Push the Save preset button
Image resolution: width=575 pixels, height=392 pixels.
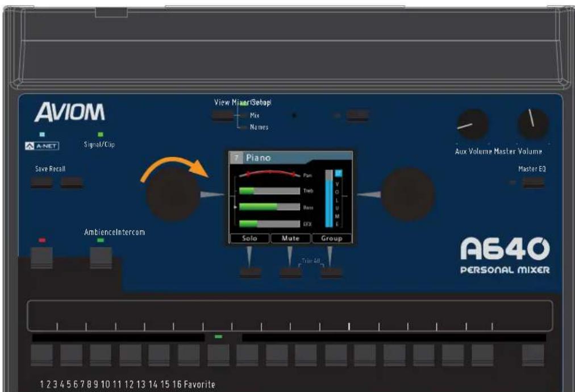pyautogui.click(x=41, y=182)
